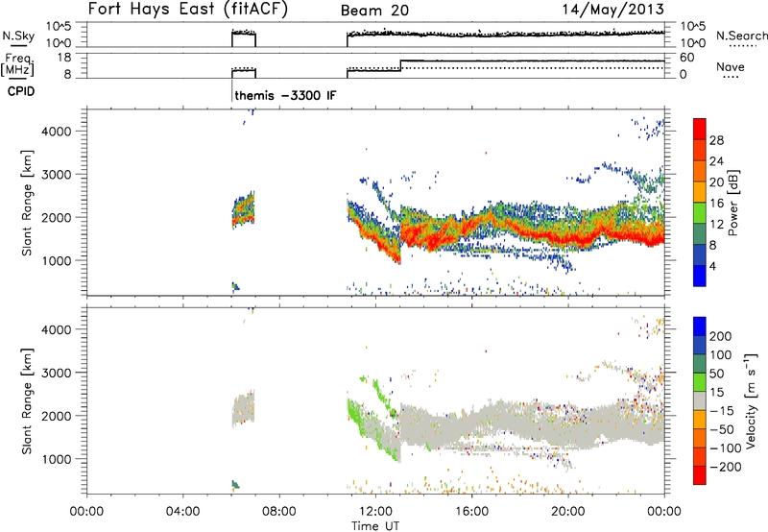
Task: Click the Slant Range label of velocity panel
Action: click(27, 401)
